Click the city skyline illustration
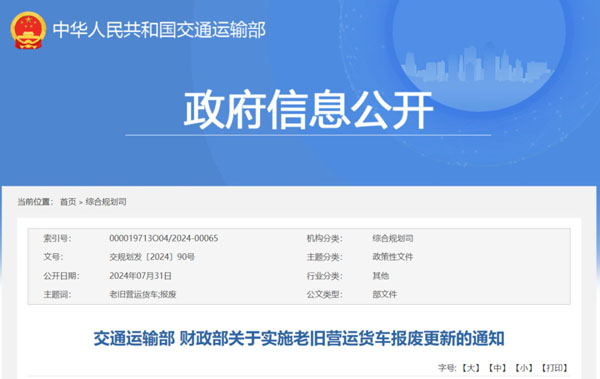Screen dimensions: 600x379 click(477, 64)
